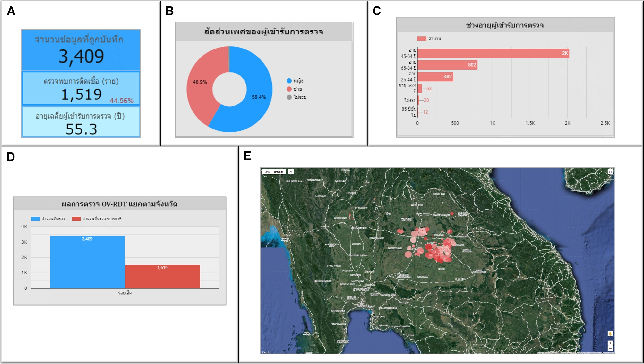The width and height of the screenshot is (644, 364).
Task: Zoom out using the map minus button
Action: pyautogui.click(x=610, y=348)
